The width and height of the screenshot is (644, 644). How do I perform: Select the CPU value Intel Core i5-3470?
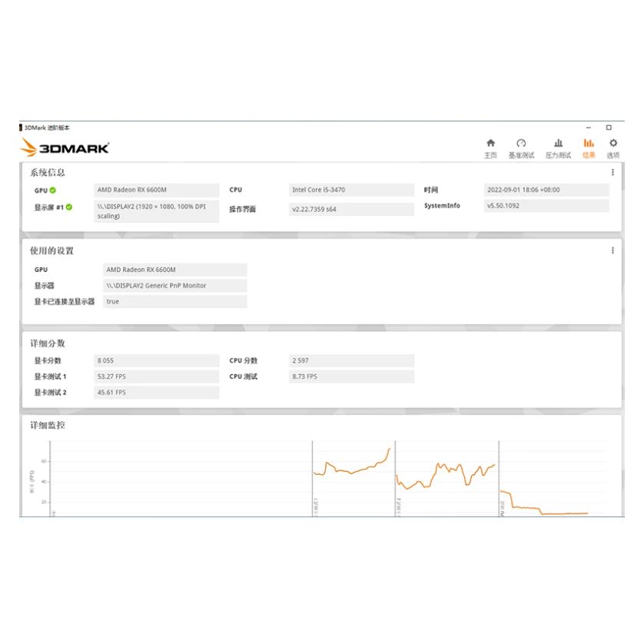coord(351,190)
